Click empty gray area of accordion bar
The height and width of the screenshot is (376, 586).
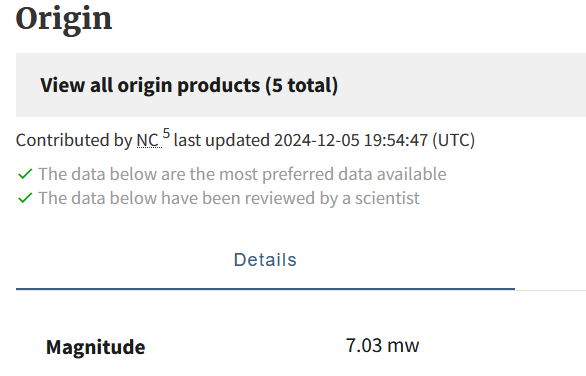click(x=463, y=85)
